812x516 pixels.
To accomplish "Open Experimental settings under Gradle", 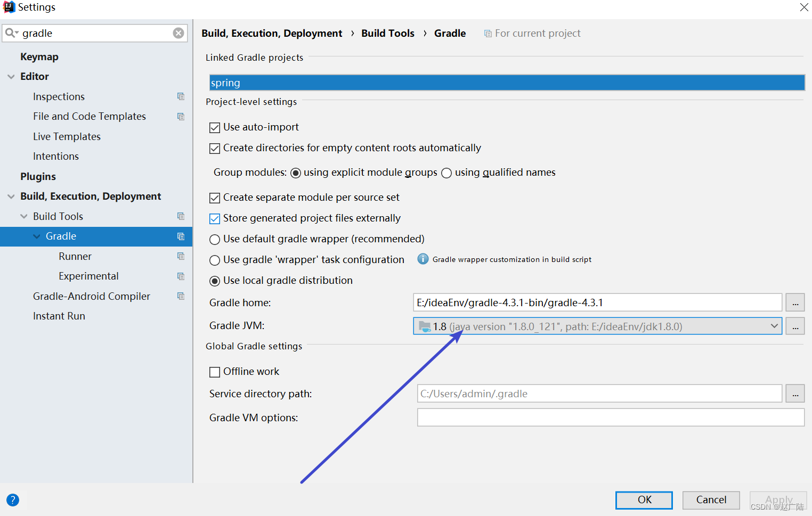I will (88, 276).
